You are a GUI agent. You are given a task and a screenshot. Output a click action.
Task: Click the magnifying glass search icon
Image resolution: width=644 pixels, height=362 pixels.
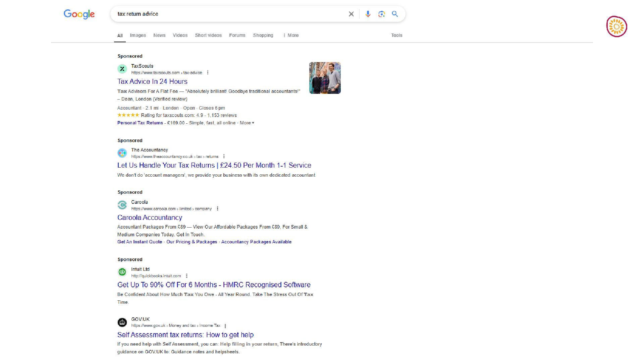point(395,14)
